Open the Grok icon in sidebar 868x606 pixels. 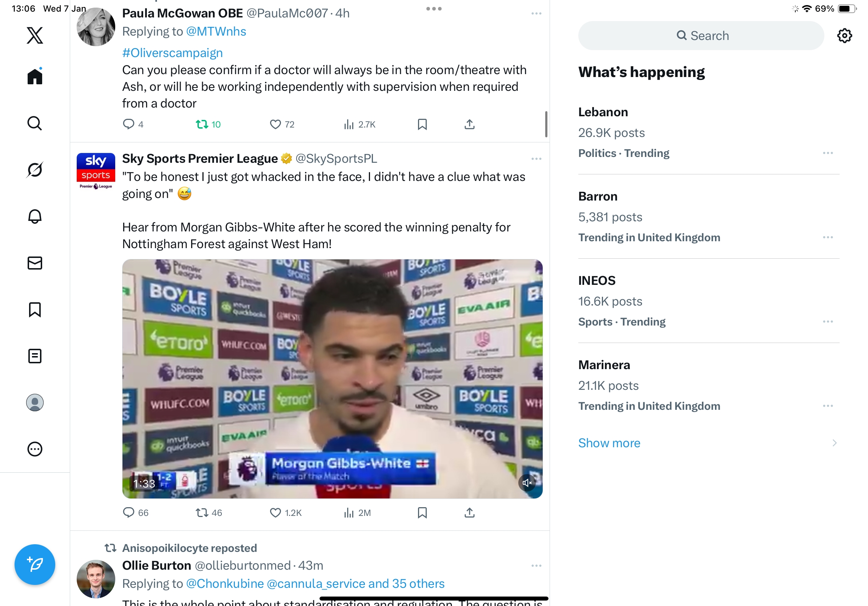pos(35,170)
